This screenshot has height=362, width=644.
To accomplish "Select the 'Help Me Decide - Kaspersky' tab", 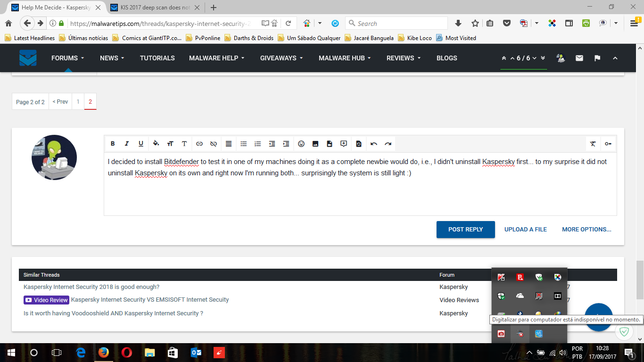I will pos(55,8).
